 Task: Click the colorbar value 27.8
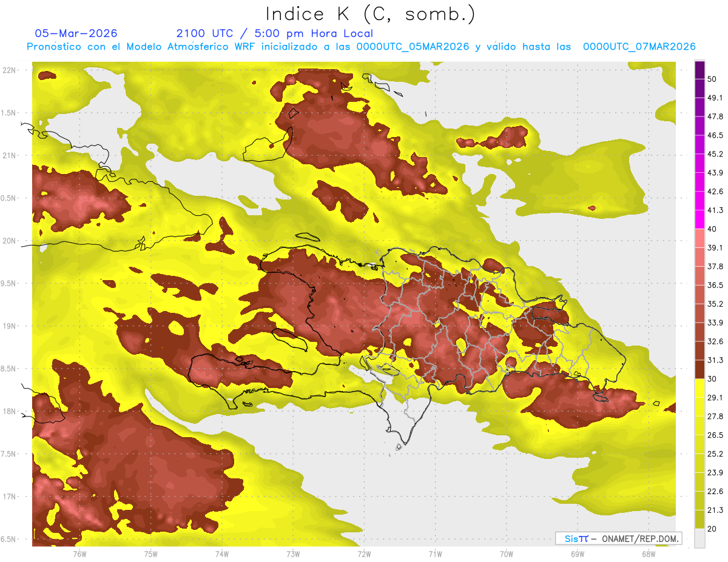(716, 416)
